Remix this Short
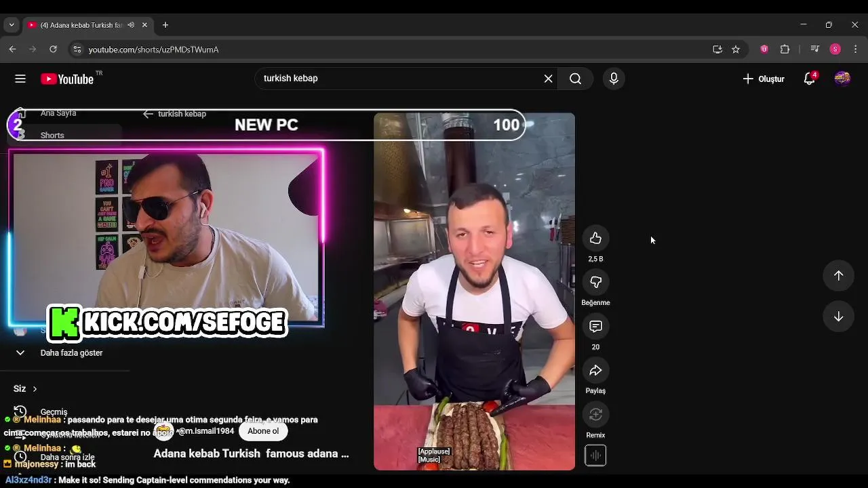Viewport: 868px width, 488px height. click(x=595, y=414)
